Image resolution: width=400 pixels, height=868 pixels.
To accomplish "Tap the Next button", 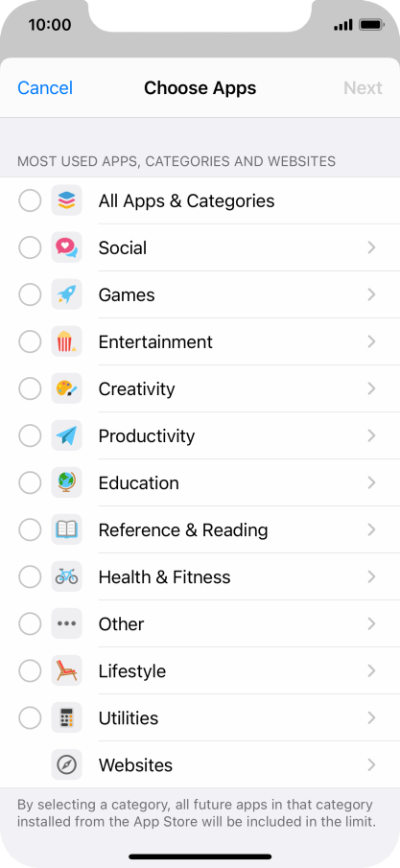I will (x=363, y=88).
